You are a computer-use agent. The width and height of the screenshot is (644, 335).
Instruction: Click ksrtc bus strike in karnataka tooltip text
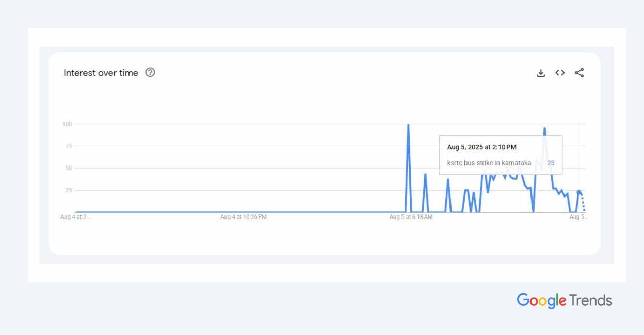point(489,163)
